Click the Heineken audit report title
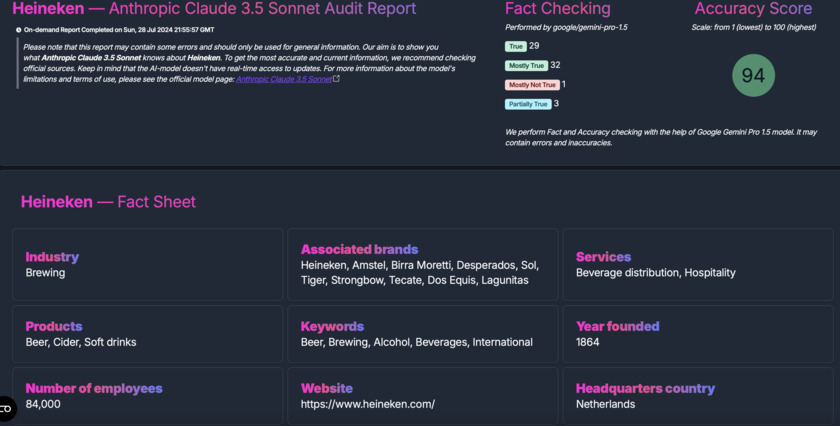This screenshot has width=840, height=426. (214, 9)
